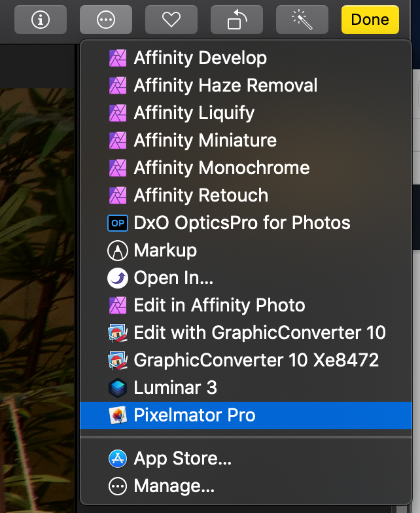Click the Rotate toolbar icon
The image size is (420, 513).
point(237,20)
